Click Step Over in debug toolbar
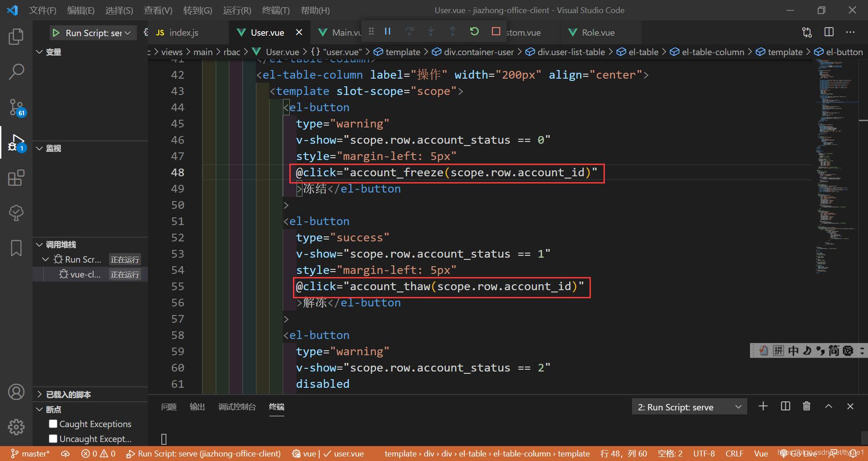 [x=409, y=31]
